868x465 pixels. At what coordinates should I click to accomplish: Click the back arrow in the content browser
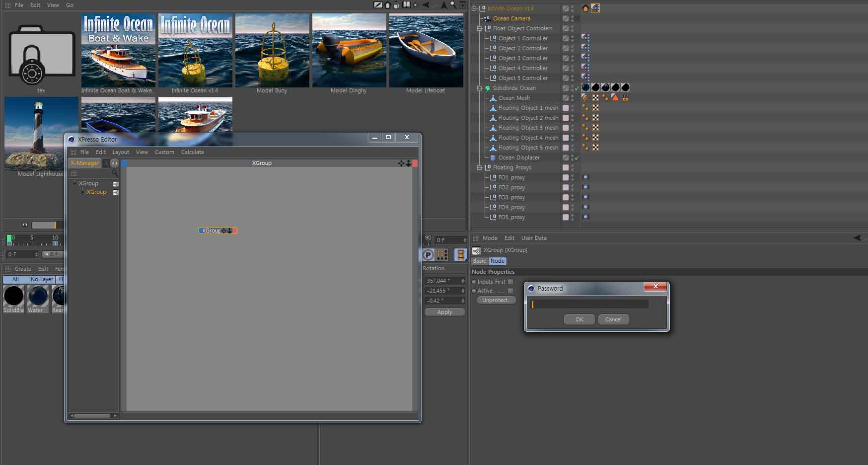pos(426,5)
